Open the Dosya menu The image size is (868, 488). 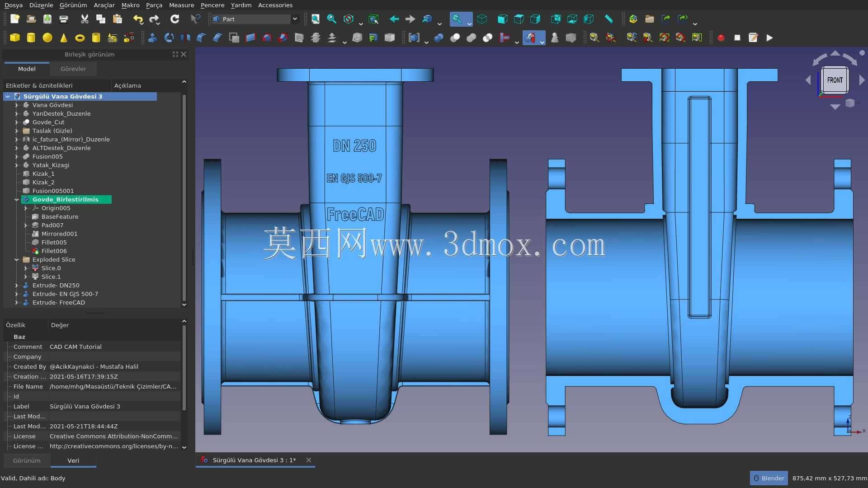pos(14,5)
